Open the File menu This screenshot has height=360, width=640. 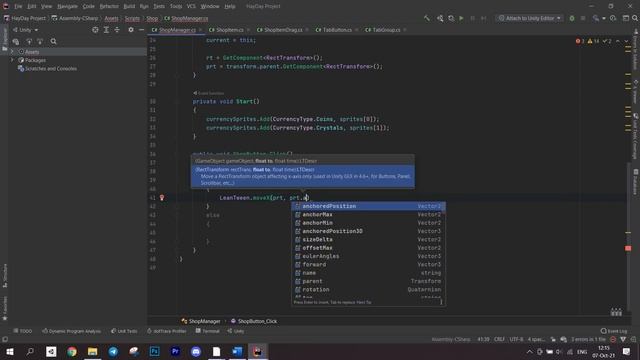(18, 7)
